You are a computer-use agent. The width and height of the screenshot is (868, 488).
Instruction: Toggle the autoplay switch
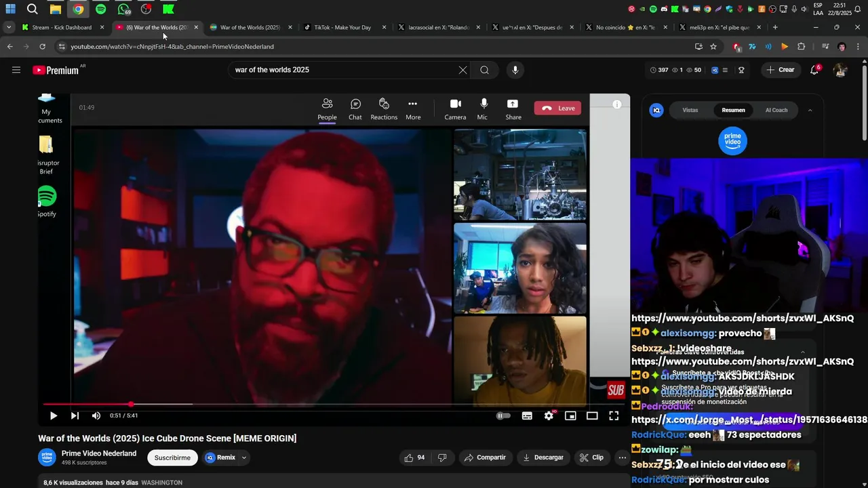503,415
